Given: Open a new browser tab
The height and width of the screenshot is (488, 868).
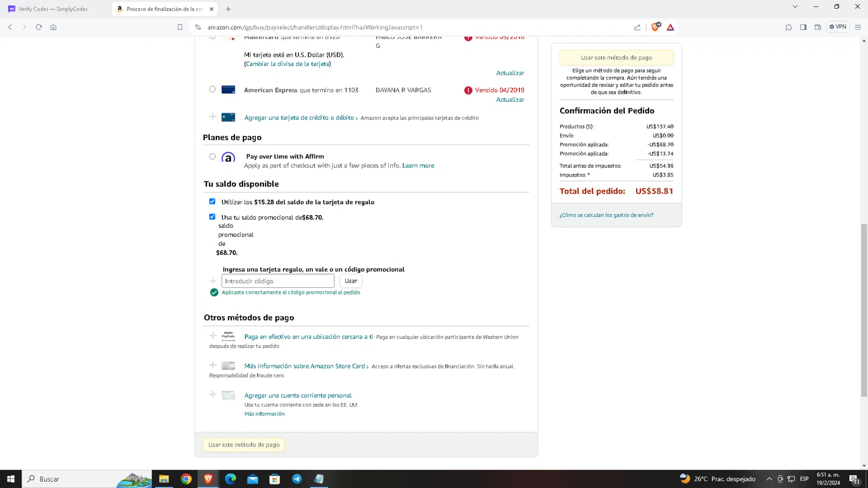Looking at the screenshot, I should point(228,9).
